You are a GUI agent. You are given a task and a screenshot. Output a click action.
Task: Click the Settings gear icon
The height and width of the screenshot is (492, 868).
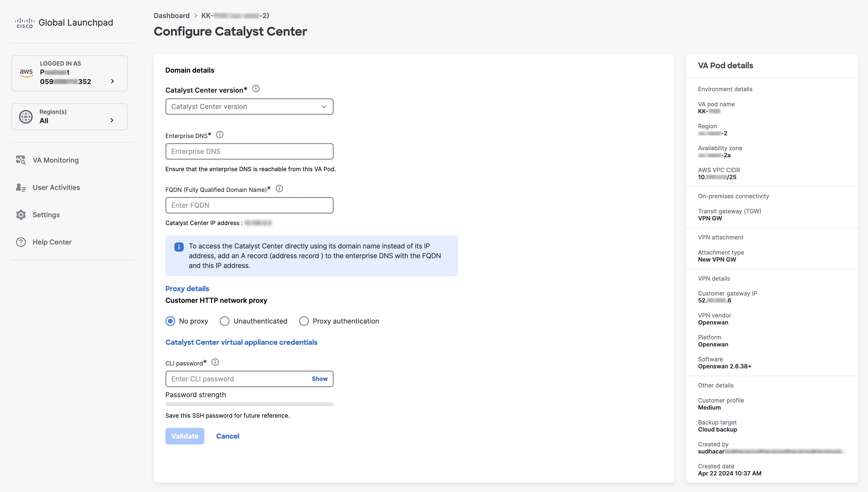click(21, 215)
